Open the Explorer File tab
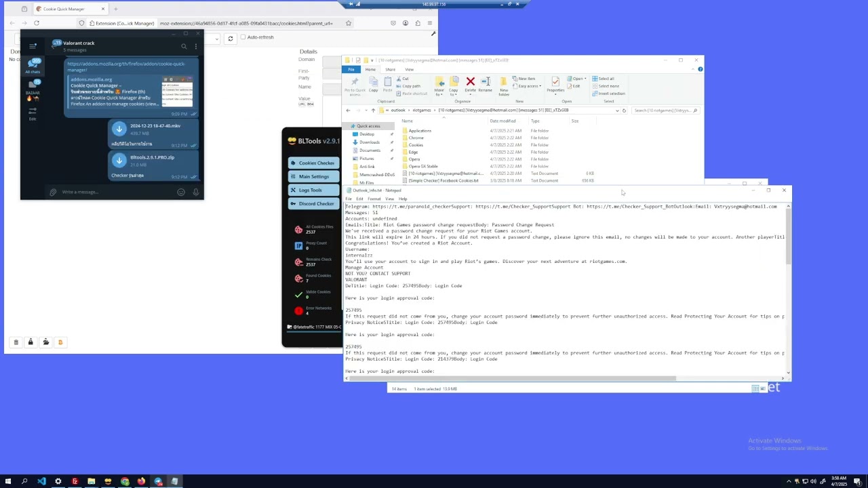 coord(351,69)
